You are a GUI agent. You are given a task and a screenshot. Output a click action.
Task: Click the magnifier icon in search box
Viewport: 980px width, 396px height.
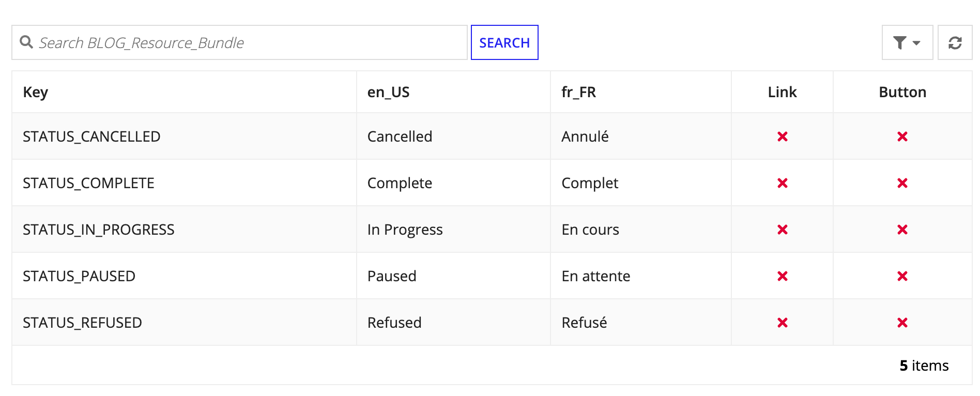(x=26, y=42)
